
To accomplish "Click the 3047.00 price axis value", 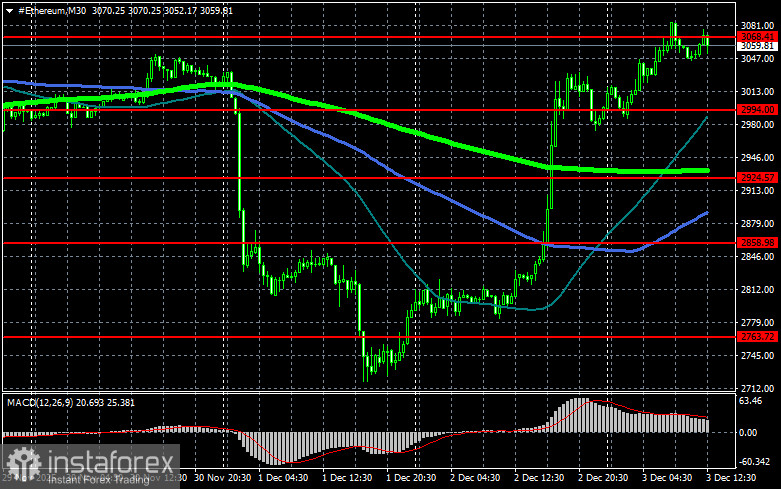I will coord(758,58).
